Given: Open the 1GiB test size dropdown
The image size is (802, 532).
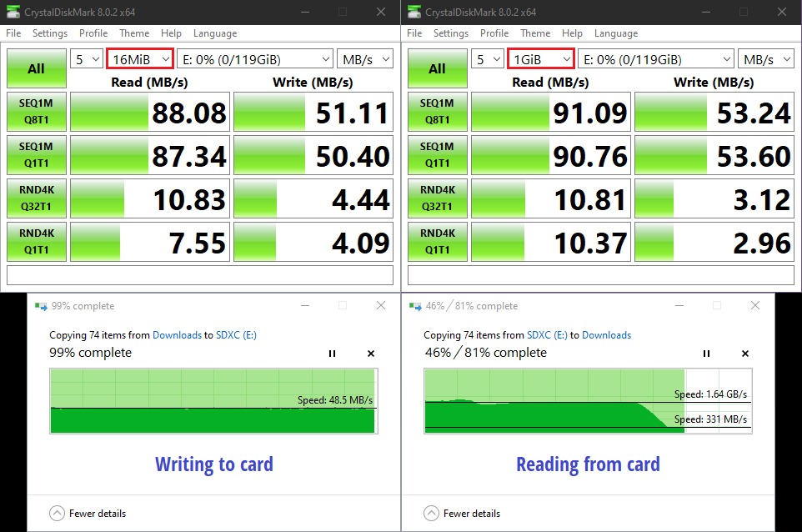Looking at the screenshot, I should 541,59.
